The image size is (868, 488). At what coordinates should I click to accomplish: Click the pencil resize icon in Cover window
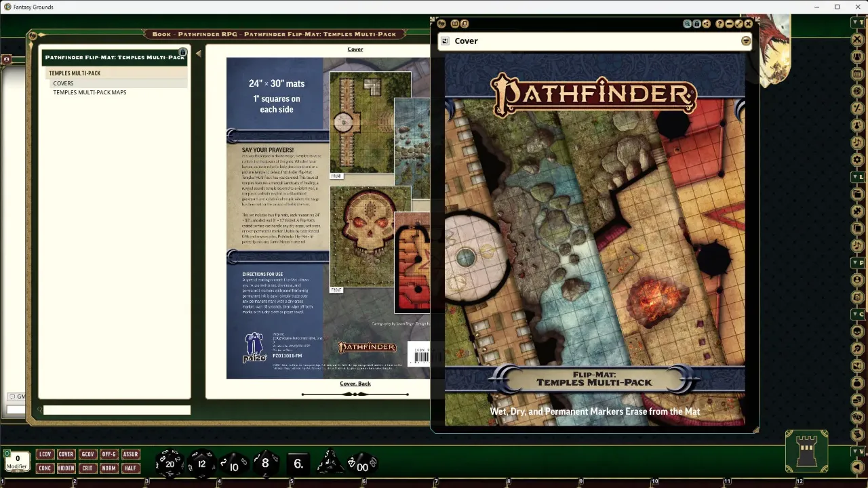(x=738, y=24)
